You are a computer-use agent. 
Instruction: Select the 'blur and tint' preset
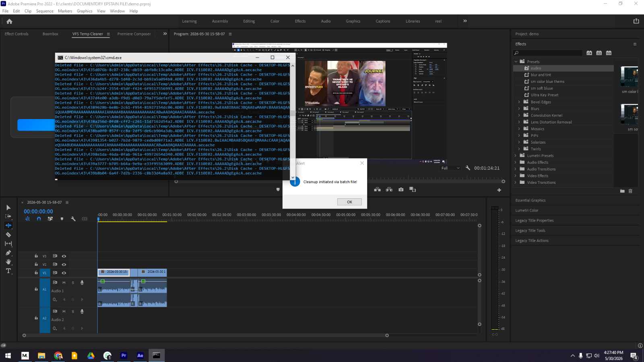click(x=541, y=75)
